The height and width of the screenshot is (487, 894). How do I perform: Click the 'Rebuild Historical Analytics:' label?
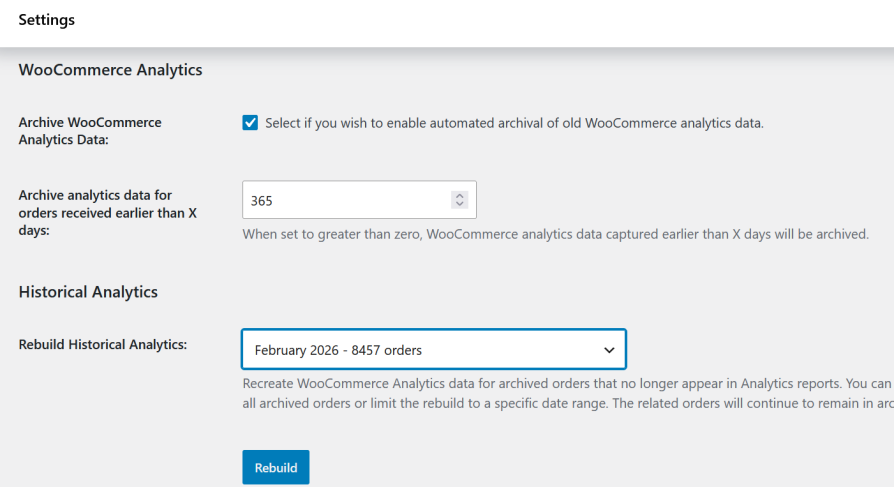(x=103, y=344)
